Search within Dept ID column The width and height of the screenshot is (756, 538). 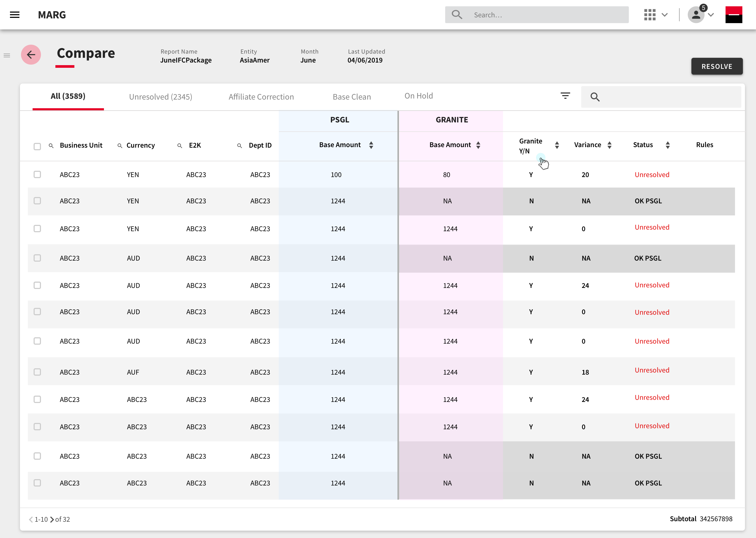pyautogui.click(x=240, y=146)
